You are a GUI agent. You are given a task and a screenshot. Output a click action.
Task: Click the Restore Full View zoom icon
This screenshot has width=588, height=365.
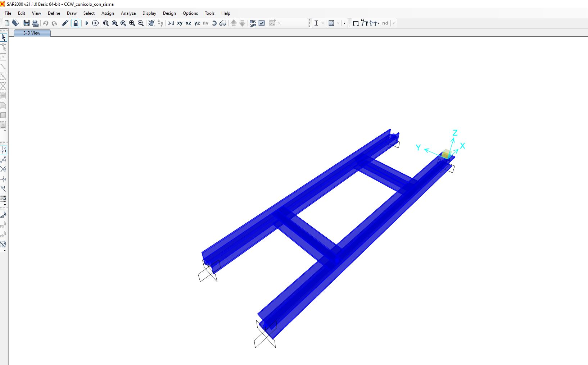[115, 23]
